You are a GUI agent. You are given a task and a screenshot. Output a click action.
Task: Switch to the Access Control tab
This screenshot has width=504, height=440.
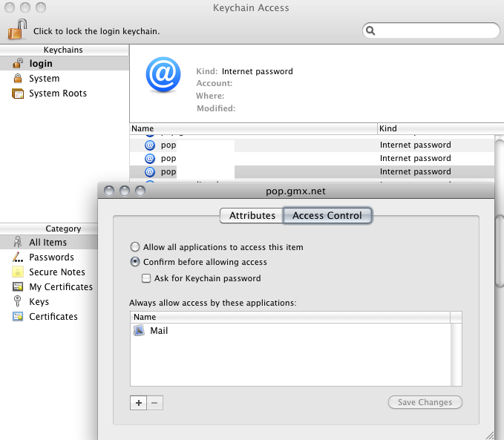pos(327,215)
